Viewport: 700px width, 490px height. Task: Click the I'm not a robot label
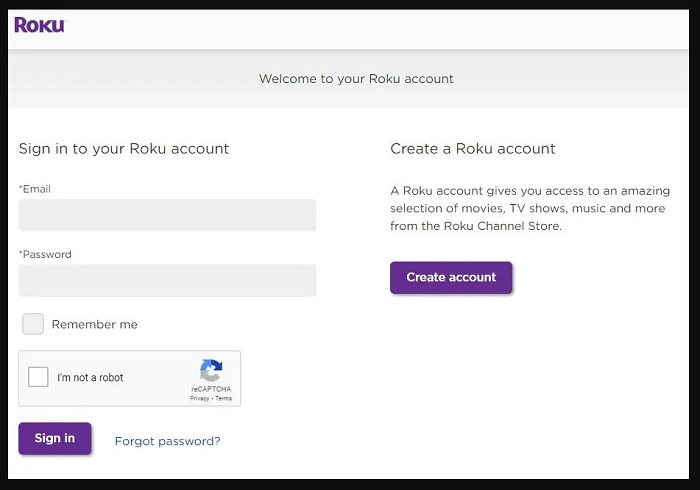click(90, 378)
